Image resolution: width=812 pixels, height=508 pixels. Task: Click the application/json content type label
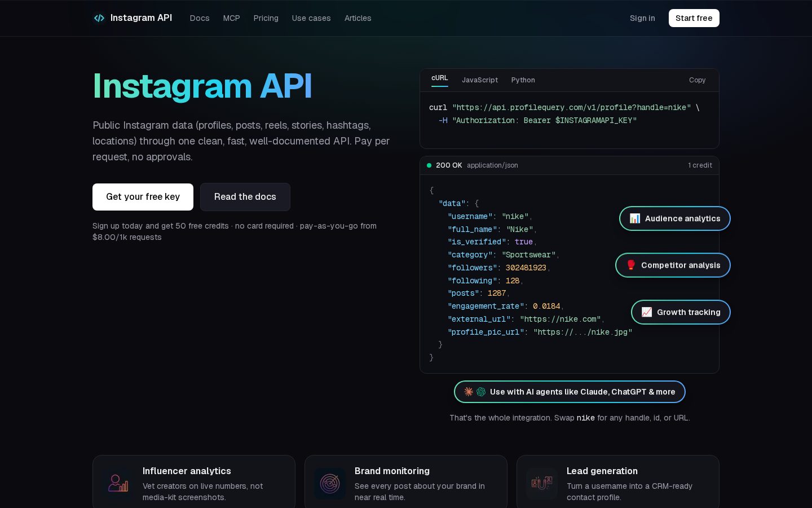(x=492, y=165)
